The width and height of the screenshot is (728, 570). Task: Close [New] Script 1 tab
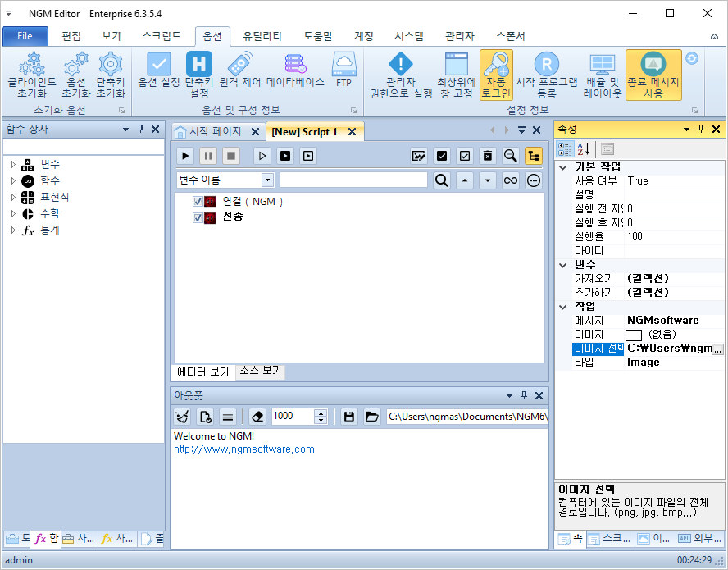353,132
